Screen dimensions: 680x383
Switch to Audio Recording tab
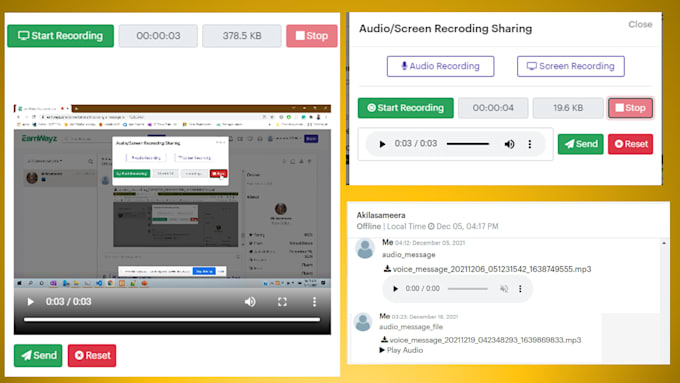(x=441, y=66)
